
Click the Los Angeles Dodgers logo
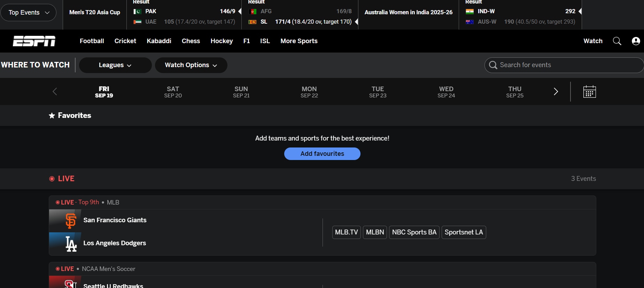(x=71, y=243)
